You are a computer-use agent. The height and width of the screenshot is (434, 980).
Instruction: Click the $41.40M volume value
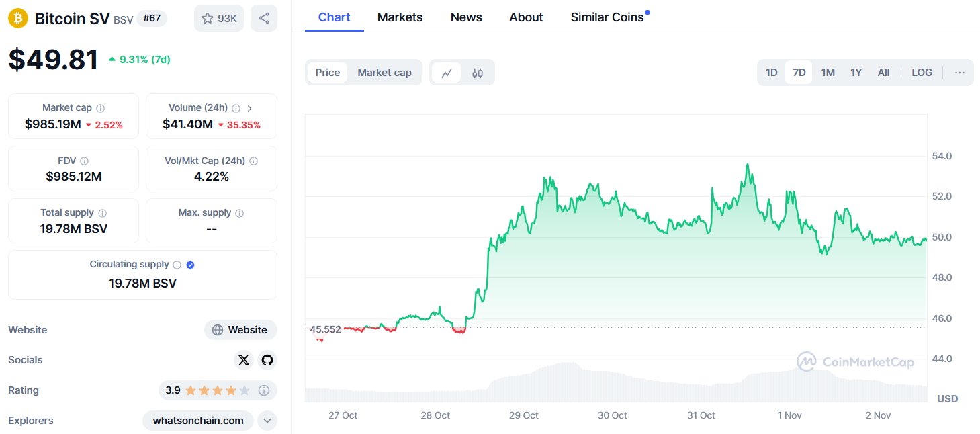coord(187,124)
